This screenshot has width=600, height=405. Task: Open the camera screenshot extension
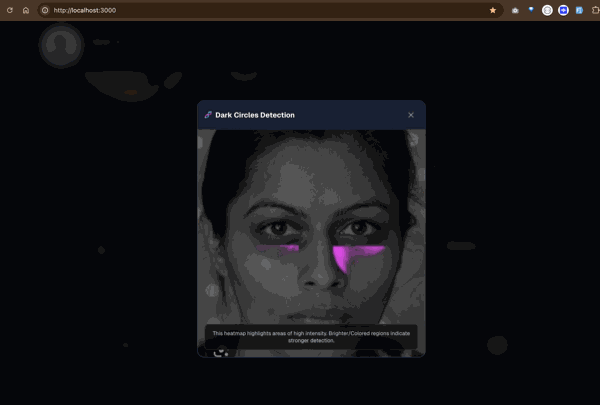515,10
